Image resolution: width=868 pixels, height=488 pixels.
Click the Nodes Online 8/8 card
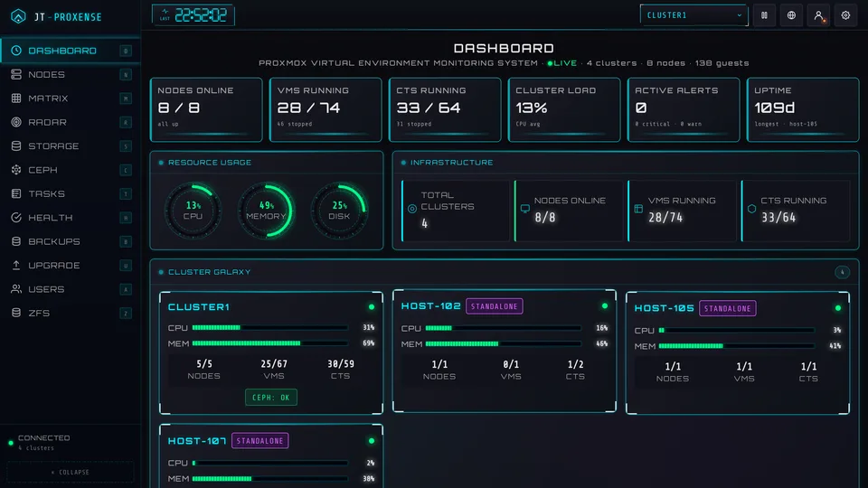[206, 109]
